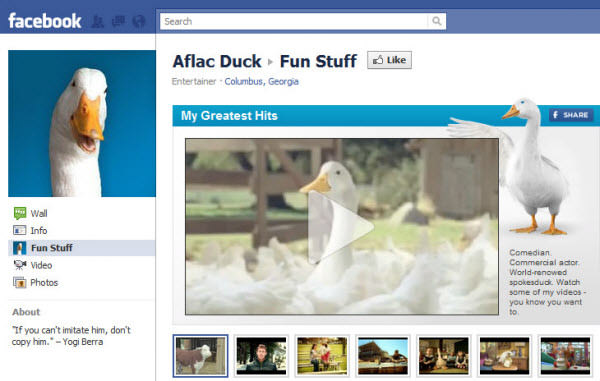Click the search magnifier icon
This screenshot has width=600, height=381.
click(x=437, y=21)
